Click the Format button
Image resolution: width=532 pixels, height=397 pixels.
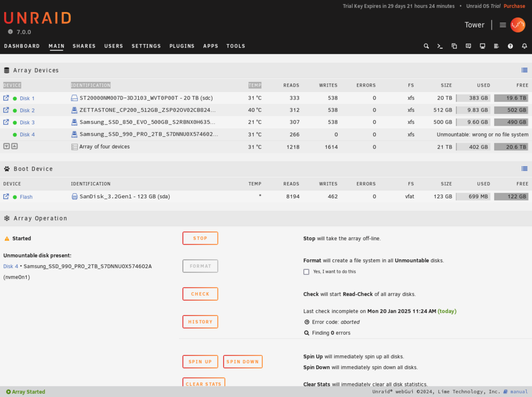(200, 266)
